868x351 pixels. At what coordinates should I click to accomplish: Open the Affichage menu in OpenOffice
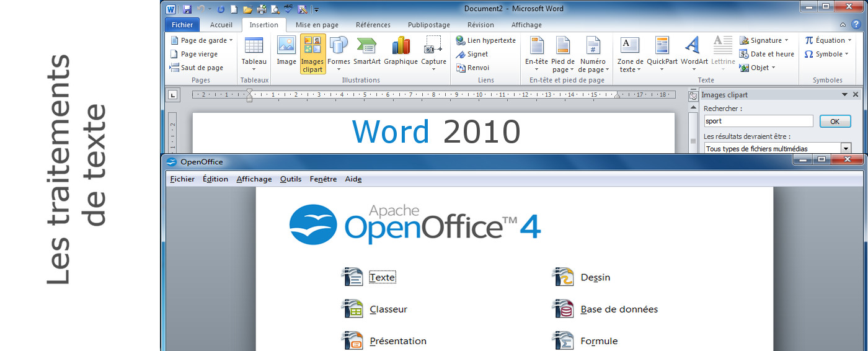[254, 179]
